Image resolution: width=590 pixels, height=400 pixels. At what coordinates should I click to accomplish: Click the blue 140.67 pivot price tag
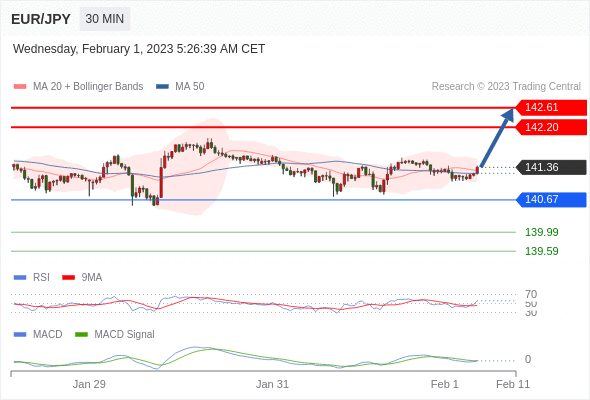[551, 199]
